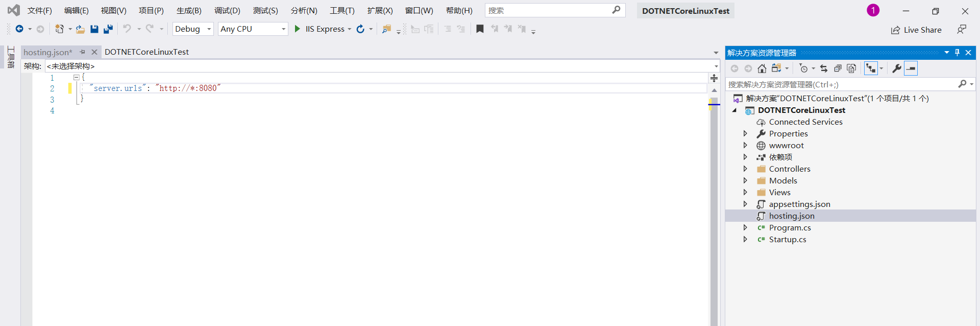
Task: Select Connected Services in Solution Explorer
Action: tap(805, 122)
